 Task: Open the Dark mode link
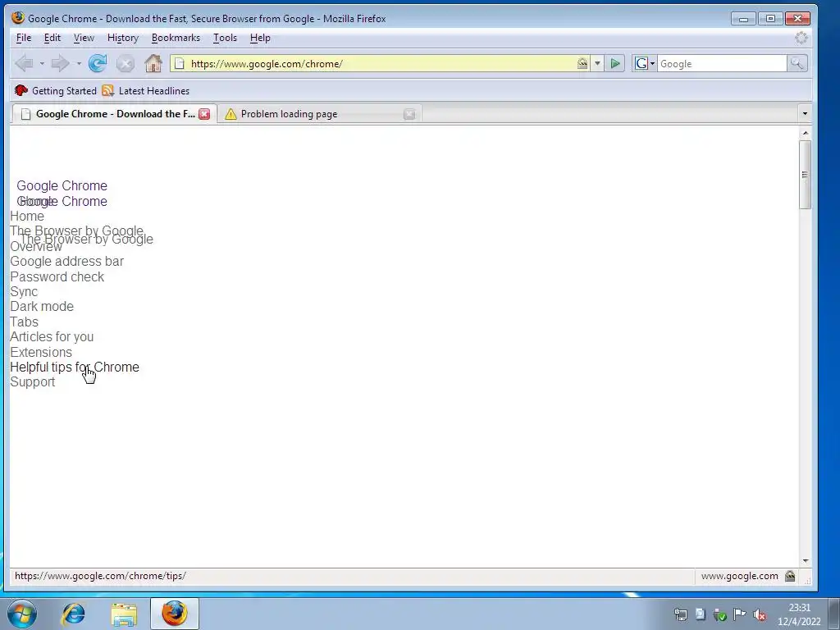tap(42, 307)
